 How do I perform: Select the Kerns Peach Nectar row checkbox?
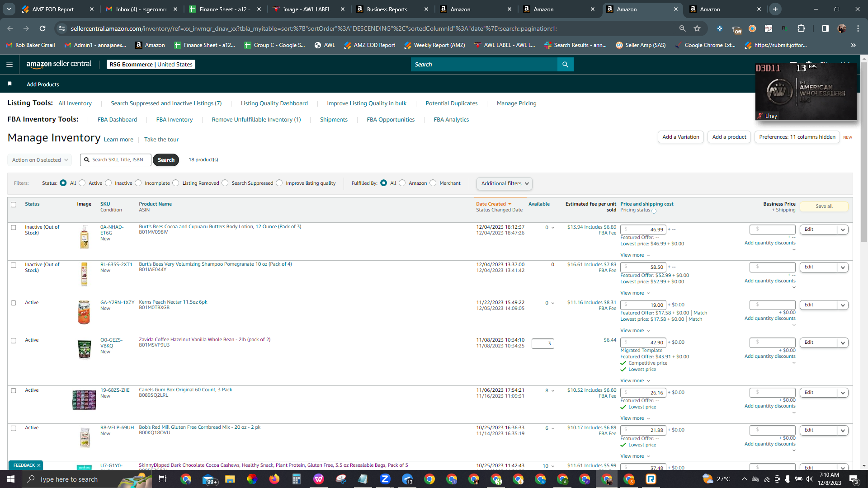[14, 303]
